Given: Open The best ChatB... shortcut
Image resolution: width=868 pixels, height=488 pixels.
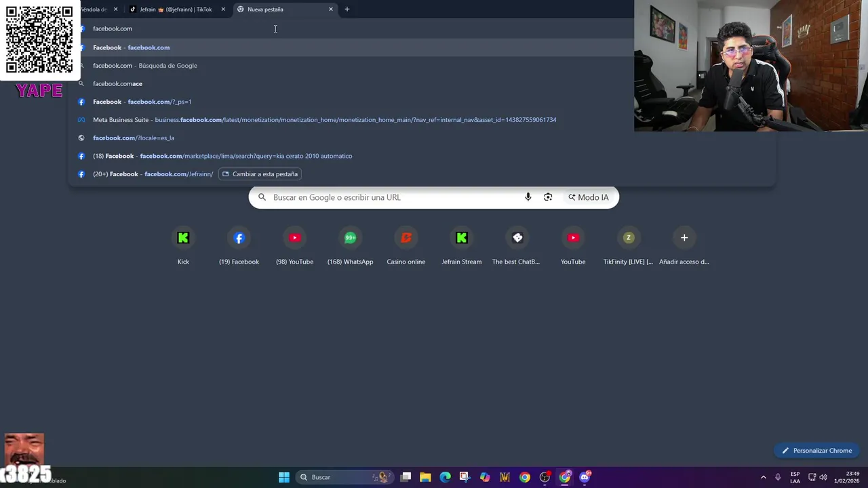Looking at the screenshot, I should tap(517, 246).
